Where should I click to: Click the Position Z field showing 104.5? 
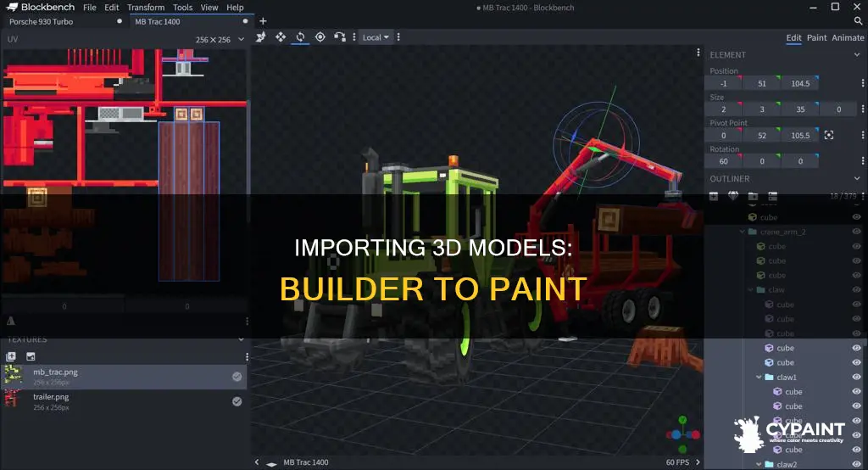tap(800, 83)
